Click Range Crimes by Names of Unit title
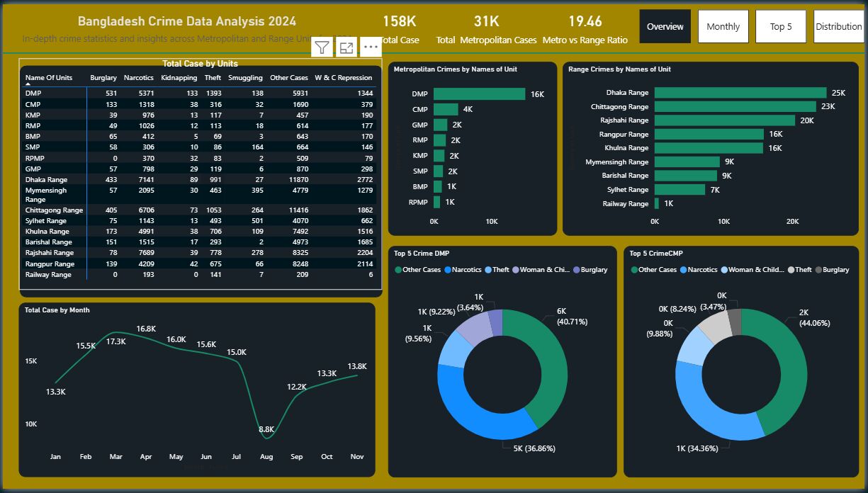 [619, 69]
